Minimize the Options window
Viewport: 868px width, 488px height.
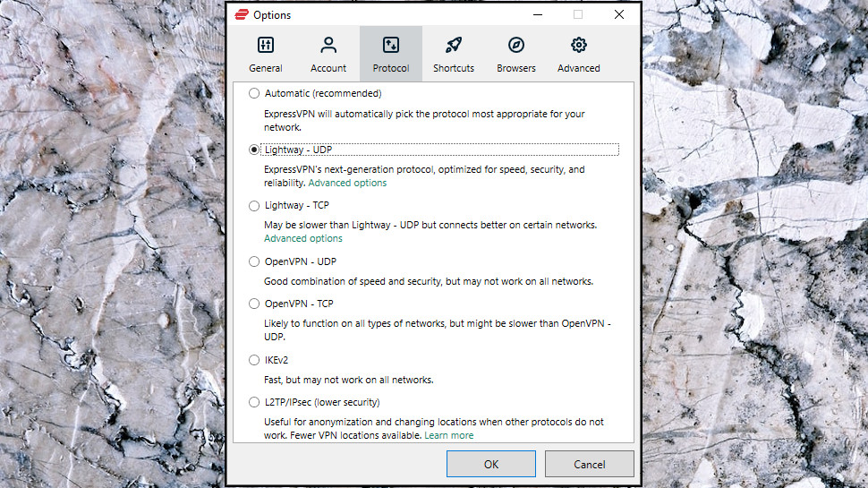(x=538, y=14)
